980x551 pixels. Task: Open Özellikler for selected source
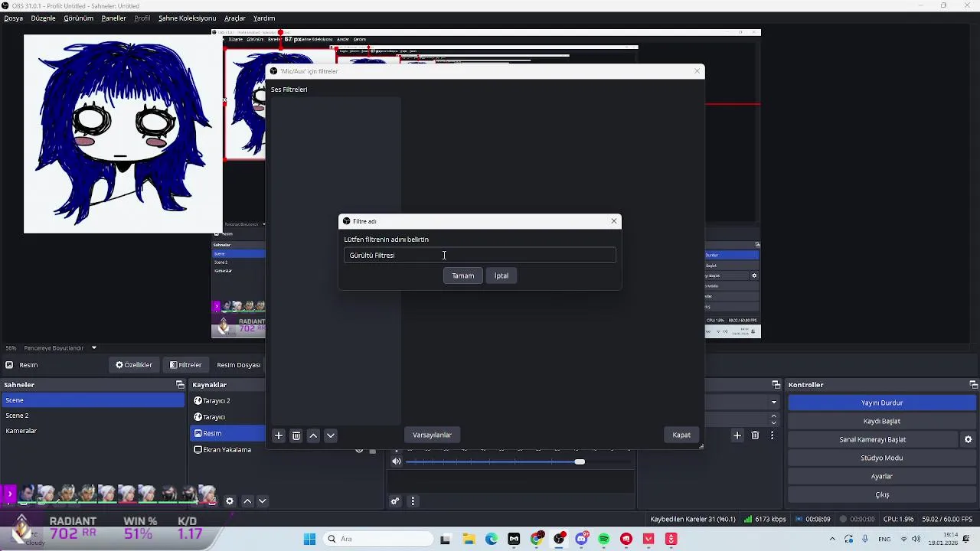(x=134, y=365)
